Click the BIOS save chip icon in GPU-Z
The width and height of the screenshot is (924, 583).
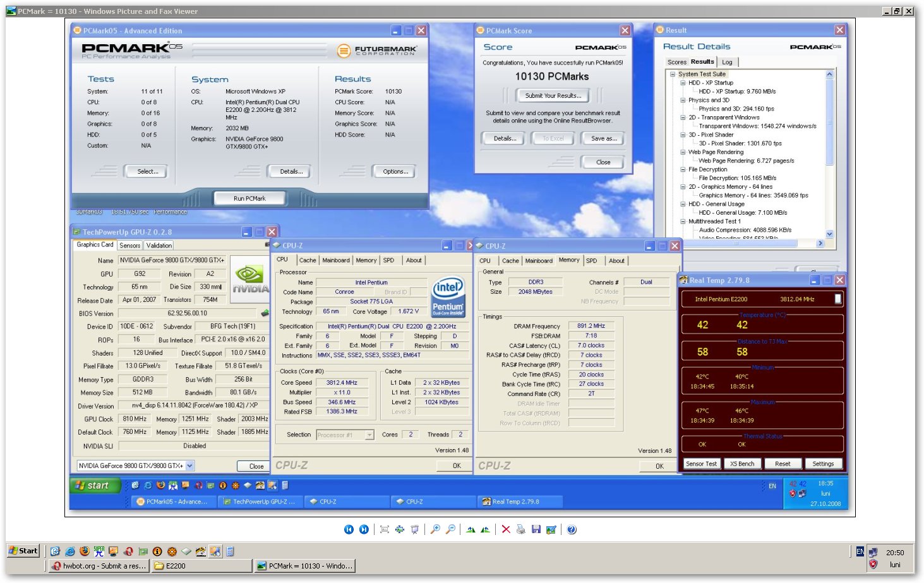(x=265, y=313)
